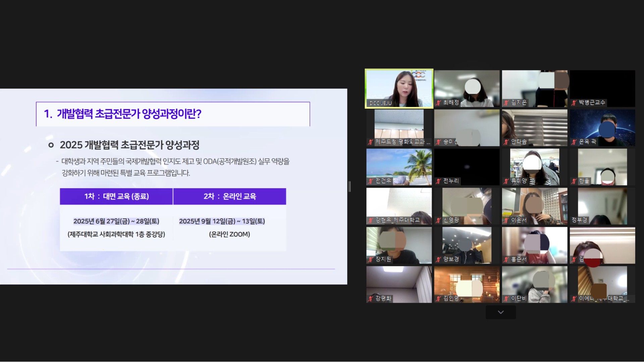Click muted mic icon next to 박병근교수
Viewport: 644px width, 362px height.
574,103
